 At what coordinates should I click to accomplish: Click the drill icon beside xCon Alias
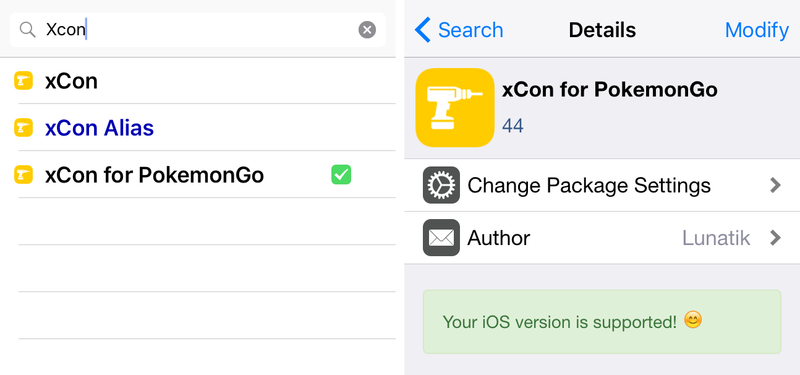[23, 128]
